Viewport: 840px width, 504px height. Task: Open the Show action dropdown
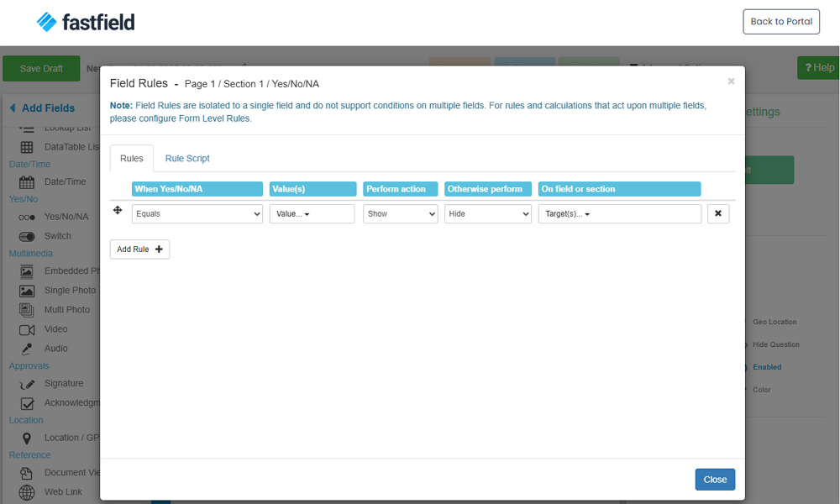tap(400, 213)
